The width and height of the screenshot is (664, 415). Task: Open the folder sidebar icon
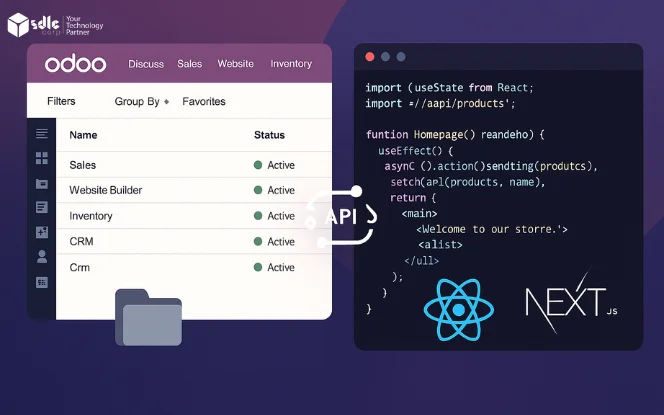(42, 184)
